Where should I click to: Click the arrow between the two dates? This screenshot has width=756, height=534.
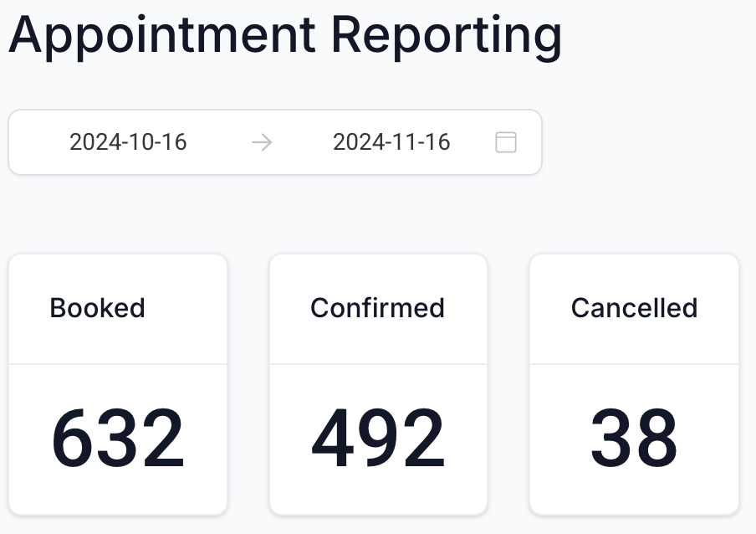point(262,142)
